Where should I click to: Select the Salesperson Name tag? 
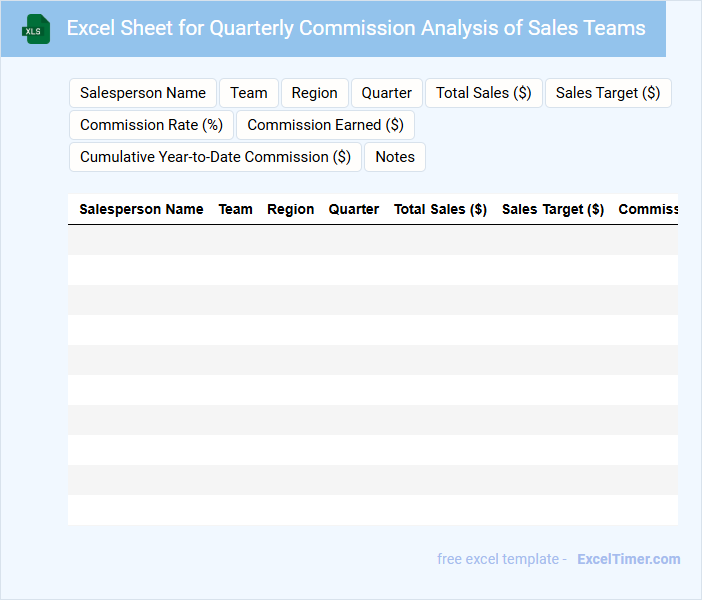(143, 93)
